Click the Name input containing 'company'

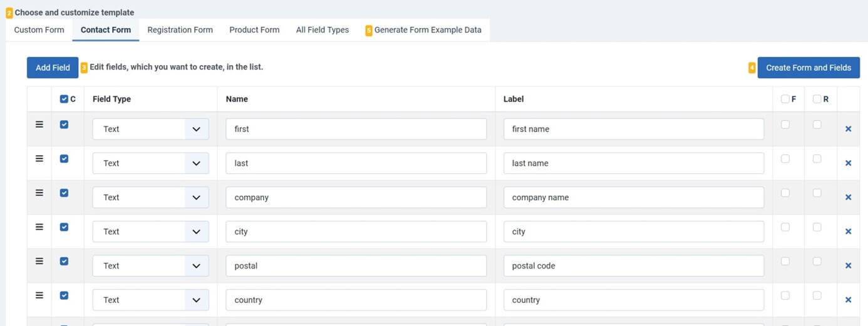356,197
